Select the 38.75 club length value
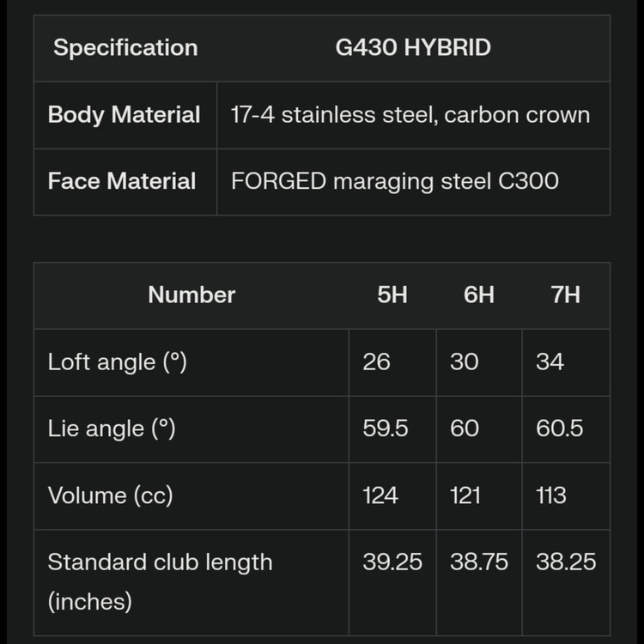Viewport: 644px width, 644px height. click(x=479, y=562)
